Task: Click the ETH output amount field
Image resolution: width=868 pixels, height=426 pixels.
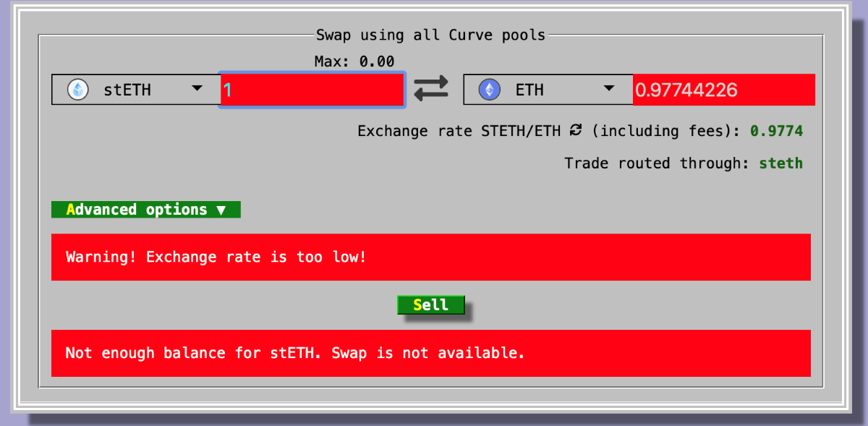Action: pyautogui.click(x=724, y=90)
